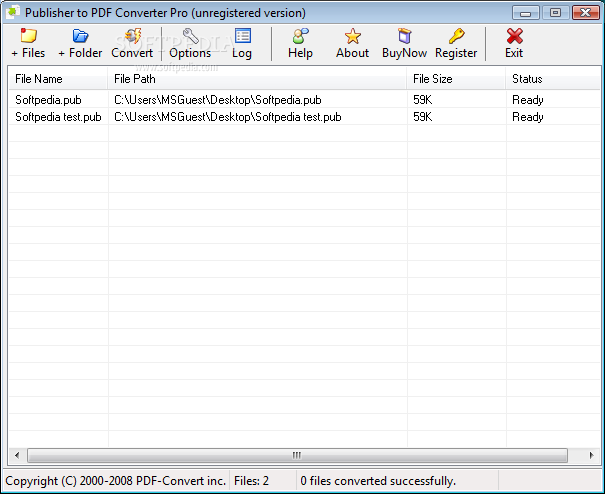Viewport: 605px width, 494px height.
Task: Open Help from the toolbar
Action: [x=300, y=36]
